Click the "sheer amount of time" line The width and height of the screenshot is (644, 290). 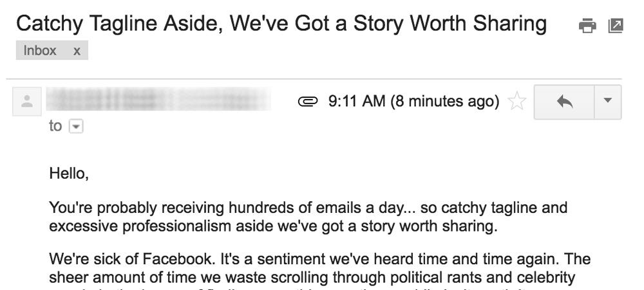(x=312, y=278)
